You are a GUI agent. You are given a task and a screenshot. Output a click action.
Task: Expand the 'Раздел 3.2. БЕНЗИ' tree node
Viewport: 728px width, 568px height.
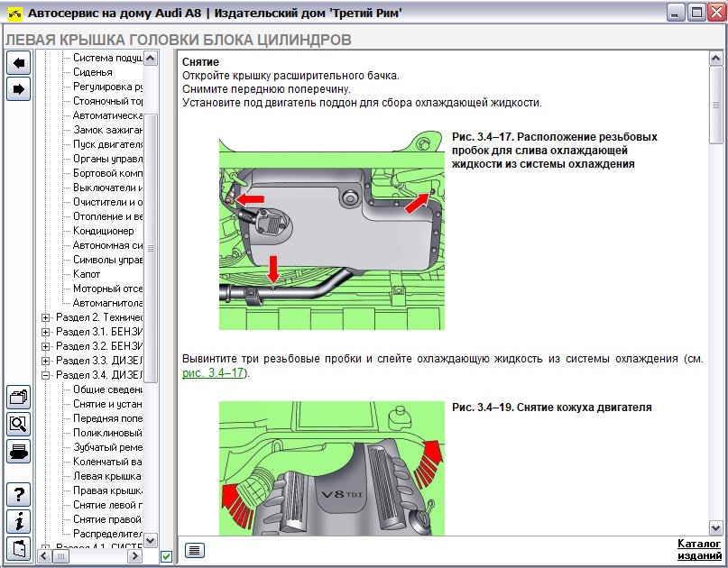point(45,346)
